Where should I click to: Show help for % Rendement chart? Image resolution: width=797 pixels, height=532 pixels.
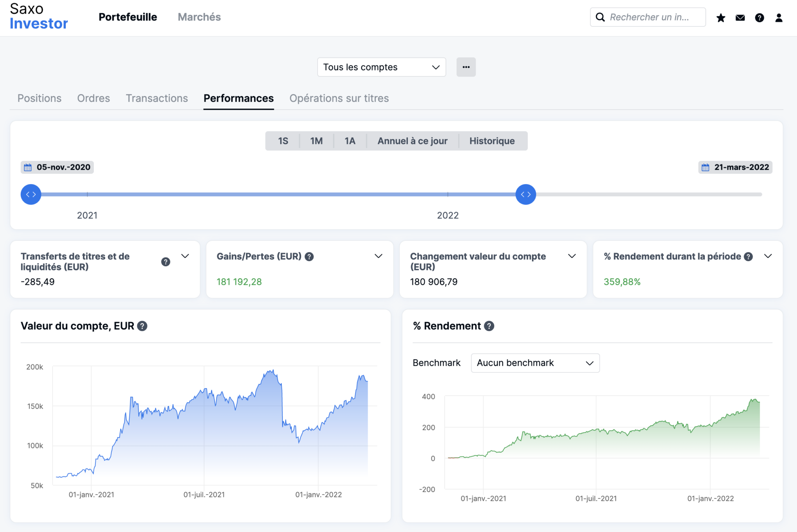coord(489,326)
